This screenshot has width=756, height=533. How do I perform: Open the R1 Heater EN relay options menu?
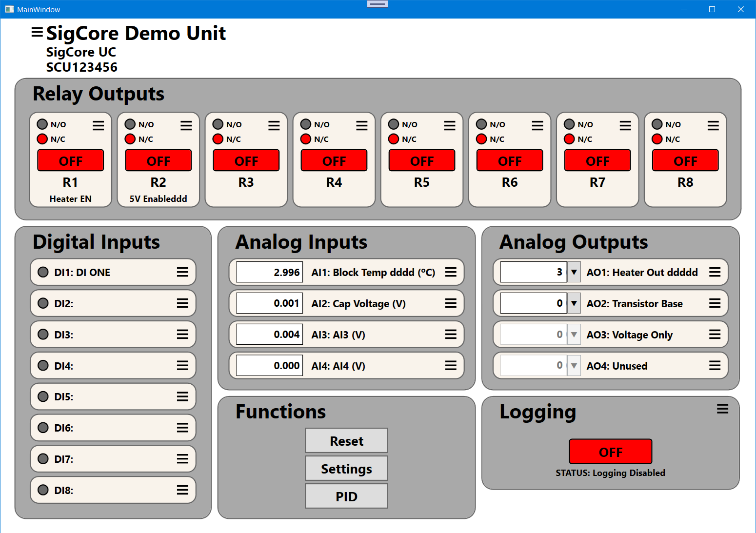coord(98,126)
